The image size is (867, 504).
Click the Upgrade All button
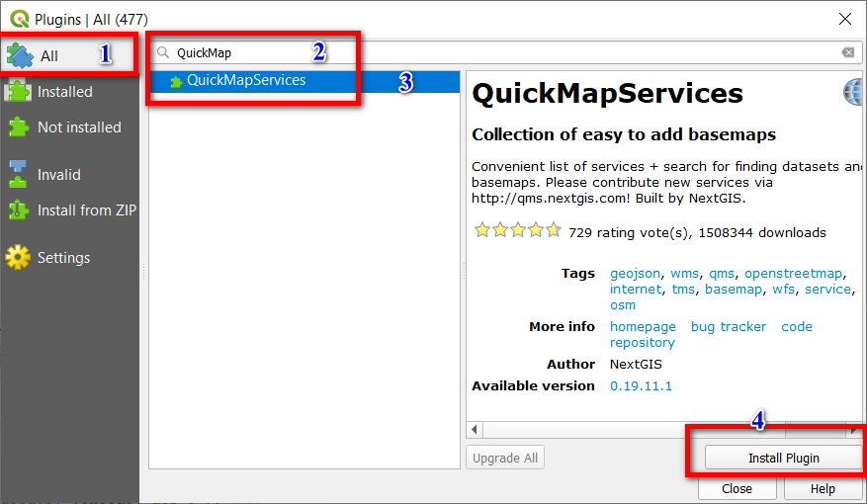(x=505, y=458)
